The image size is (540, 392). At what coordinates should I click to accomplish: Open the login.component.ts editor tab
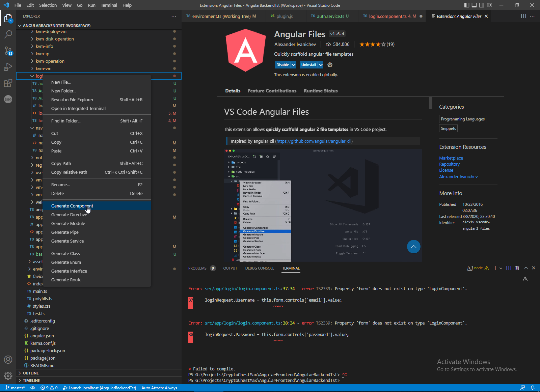(x=393, y=16)
